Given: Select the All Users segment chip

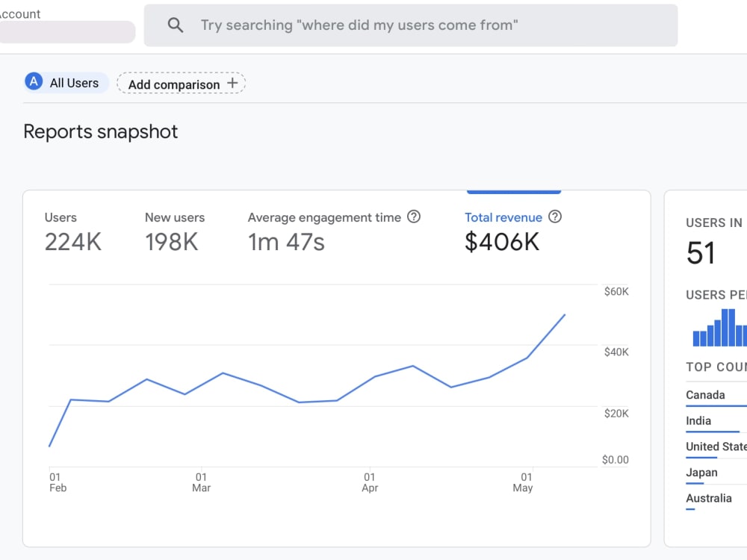Looking at the screenshot, I should click(66, 82).
